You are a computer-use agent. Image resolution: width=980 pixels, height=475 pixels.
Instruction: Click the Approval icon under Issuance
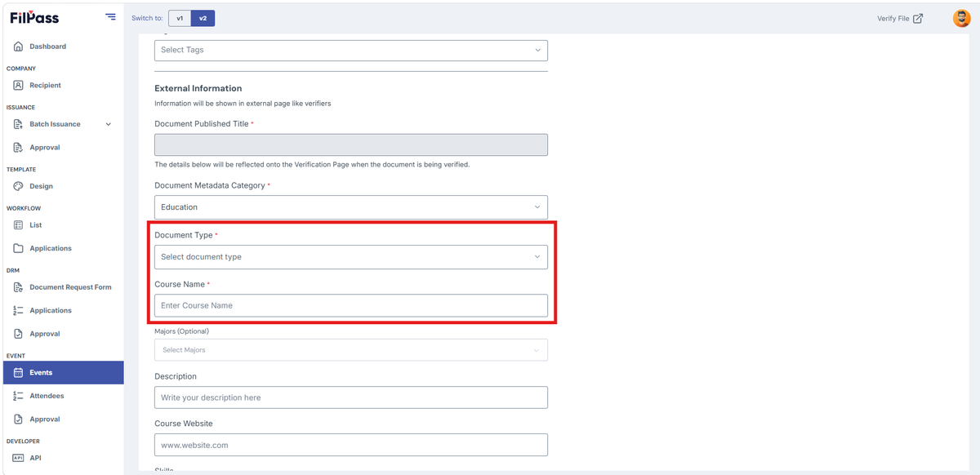[19, 148]
